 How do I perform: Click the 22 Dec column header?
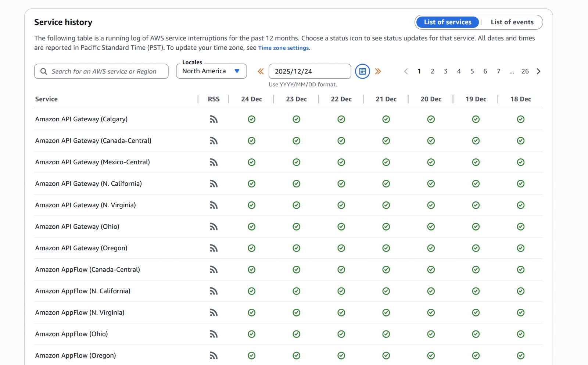point(341,99)
